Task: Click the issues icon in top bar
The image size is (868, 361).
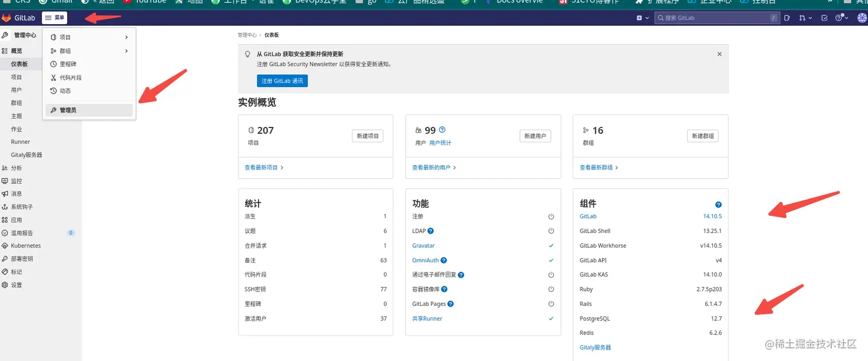Action: (x=788, y=18)
